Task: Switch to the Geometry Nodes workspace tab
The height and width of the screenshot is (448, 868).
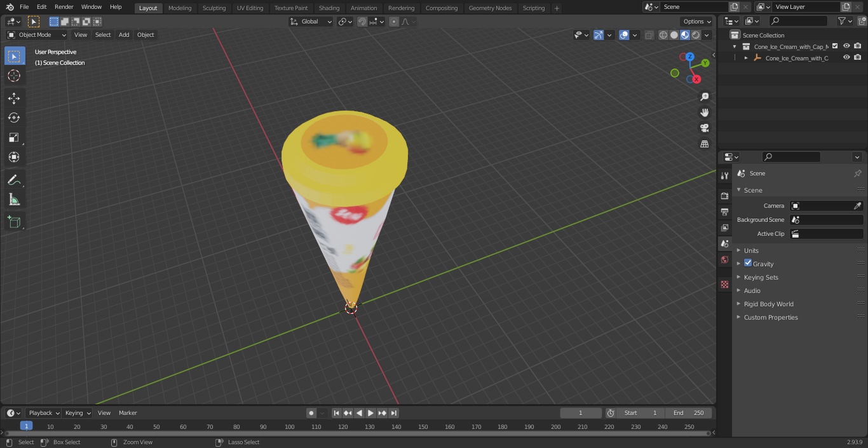Action: pyautogui.click(x=490, y=8)
